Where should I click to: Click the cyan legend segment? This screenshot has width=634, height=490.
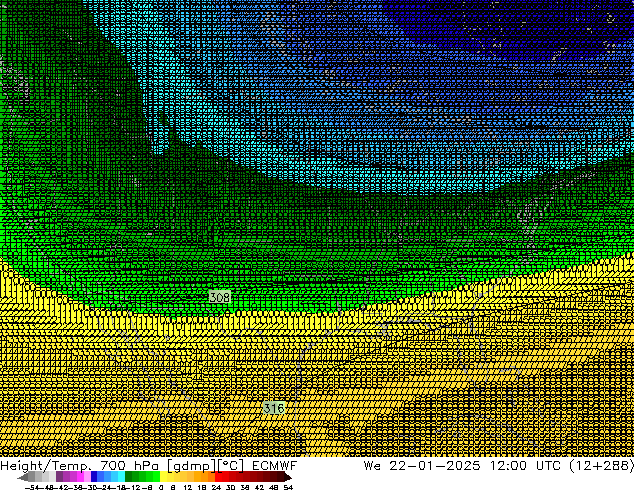121,477
